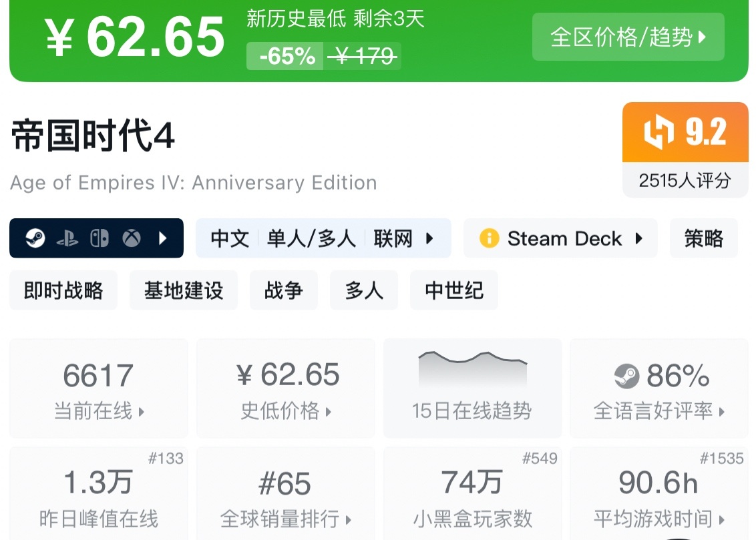Click the Steam Deck yellow info icon
This screenshot has height=540, width=756.
490,238
